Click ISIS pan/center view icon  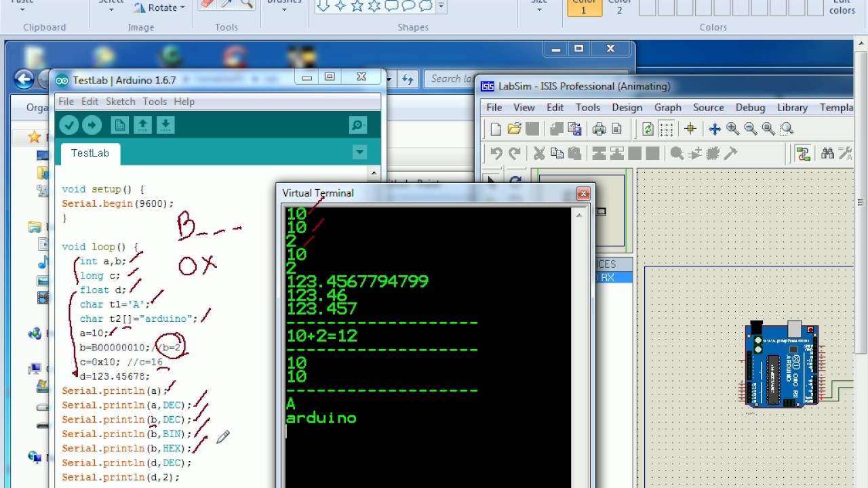(x=715, y=129)
